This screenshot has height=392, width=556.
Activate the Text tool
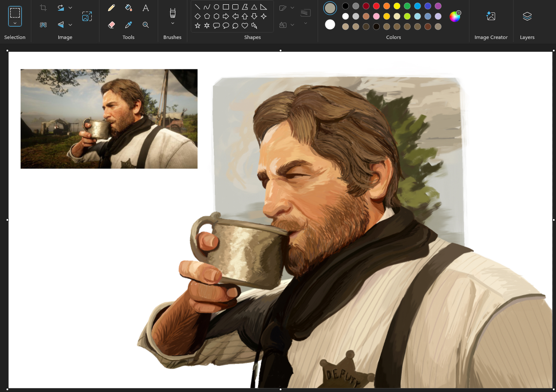(x=146, y=8)
